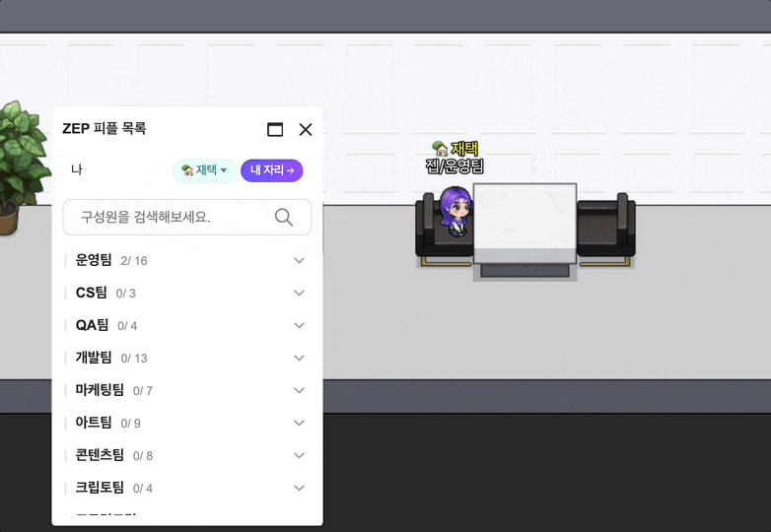
Task: Select the 운영팀 team name
Action: click(94, 260)
